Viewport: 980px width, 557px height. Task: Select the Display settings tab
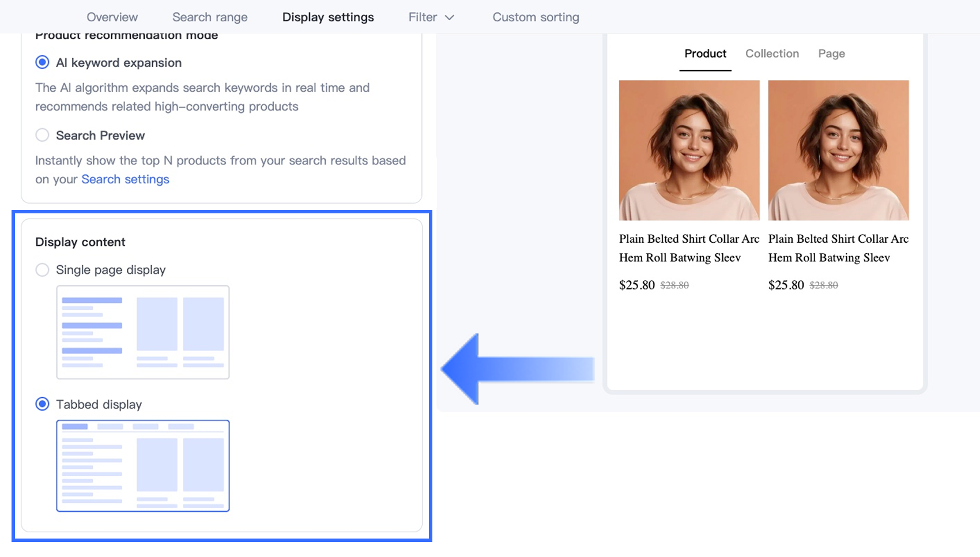coord(328,17)
